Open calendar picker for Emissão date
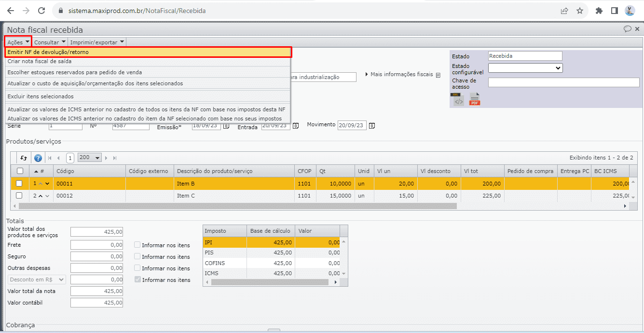The height and width of the screenshot is (333, 644). [x=226, y=126]
